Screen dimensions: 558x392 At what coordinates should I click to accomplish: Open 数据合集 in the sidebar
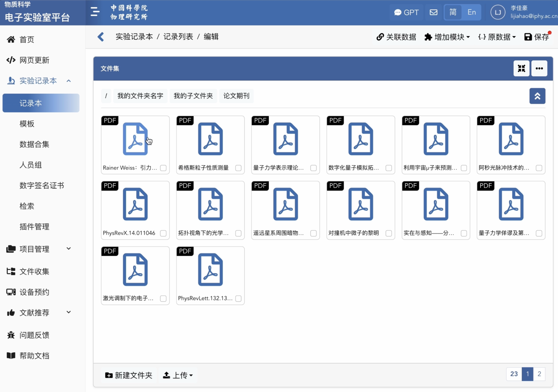click(34, 145)
